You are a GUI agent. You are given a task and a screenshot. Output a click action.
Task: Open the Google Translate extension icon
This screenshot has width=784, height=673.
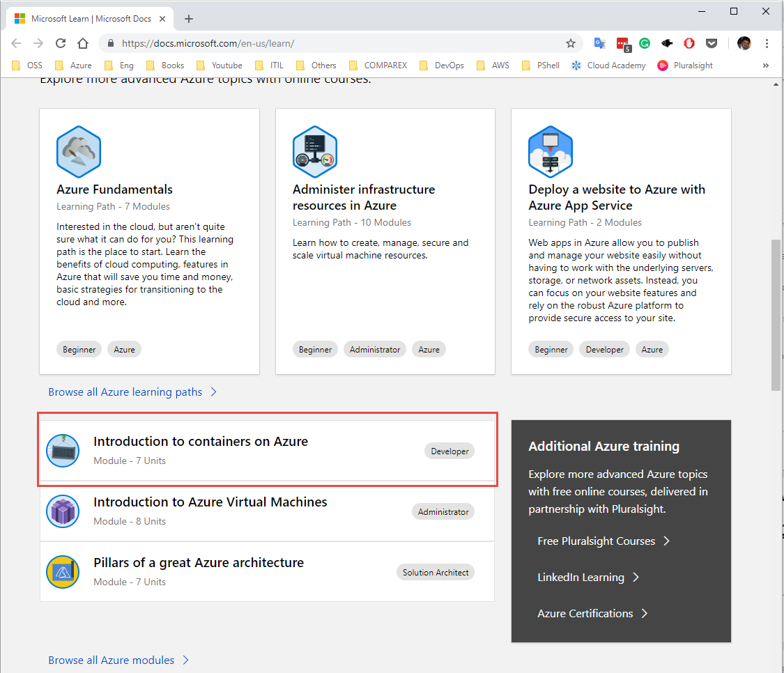coord(599,43)
